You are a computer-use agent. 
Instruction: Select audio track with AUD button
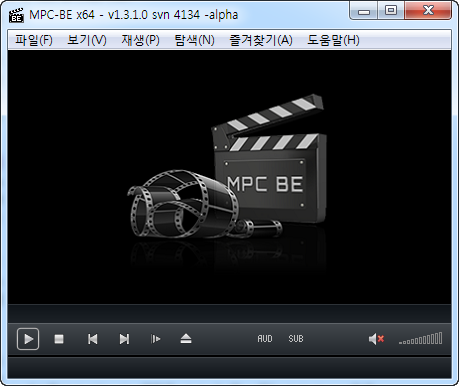[265, 339]
